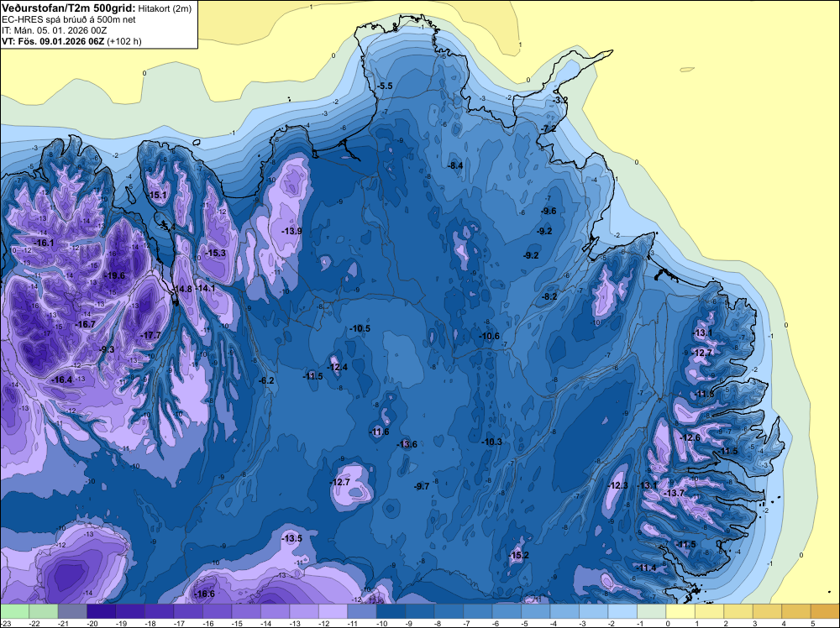Select the -9.3 temperature value

click(x=107, y=349)
